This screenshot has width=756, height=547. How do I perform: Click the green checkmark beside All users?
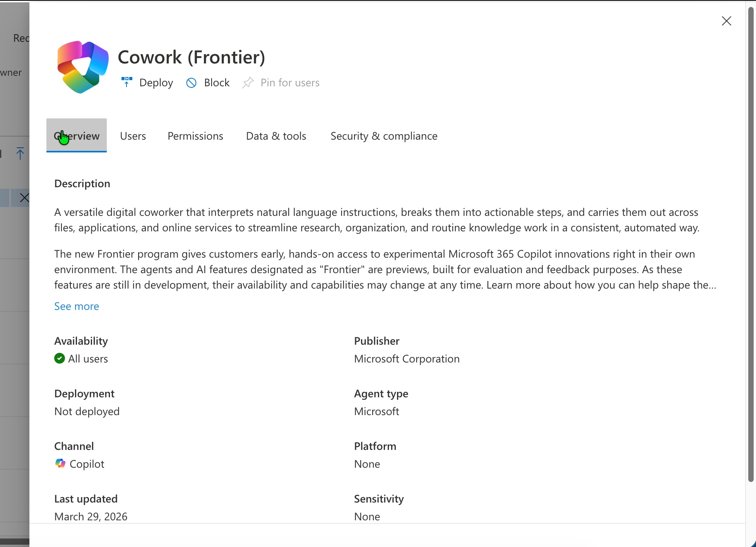[x=59, y=358]
